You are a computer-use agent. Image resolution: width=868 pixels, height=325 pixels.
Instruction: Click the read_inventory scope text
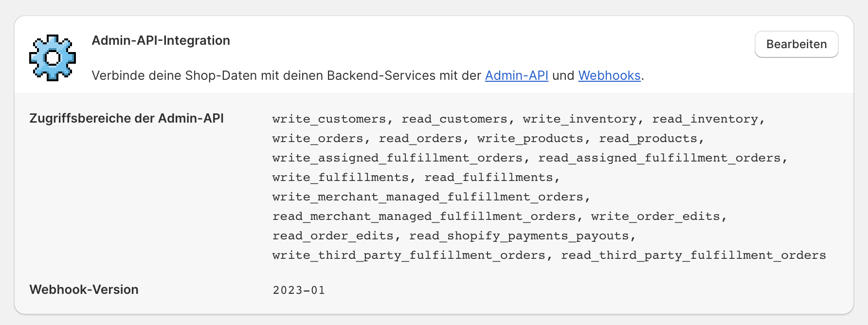[705, 119]
